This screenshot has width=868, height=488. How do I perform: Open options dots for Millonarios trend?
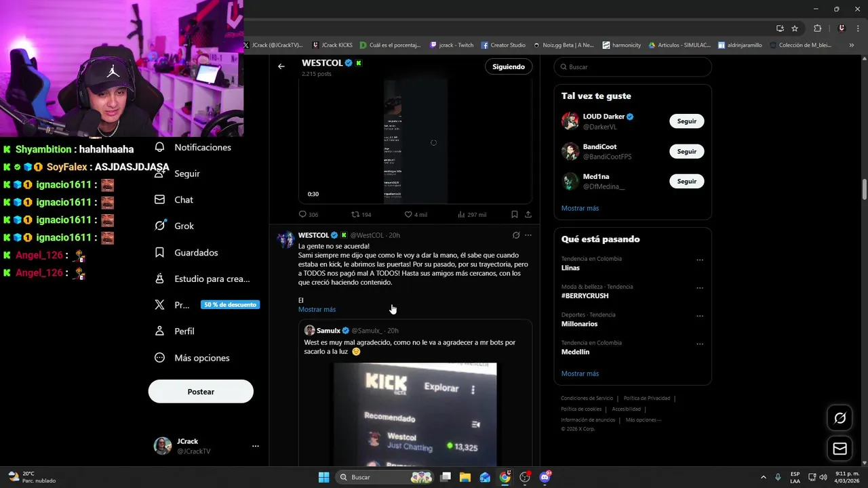[700, 316]
